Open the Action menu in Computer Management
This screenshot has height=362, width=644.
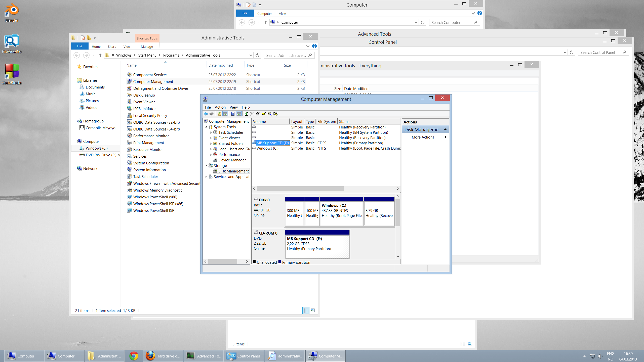pos(220,107)
